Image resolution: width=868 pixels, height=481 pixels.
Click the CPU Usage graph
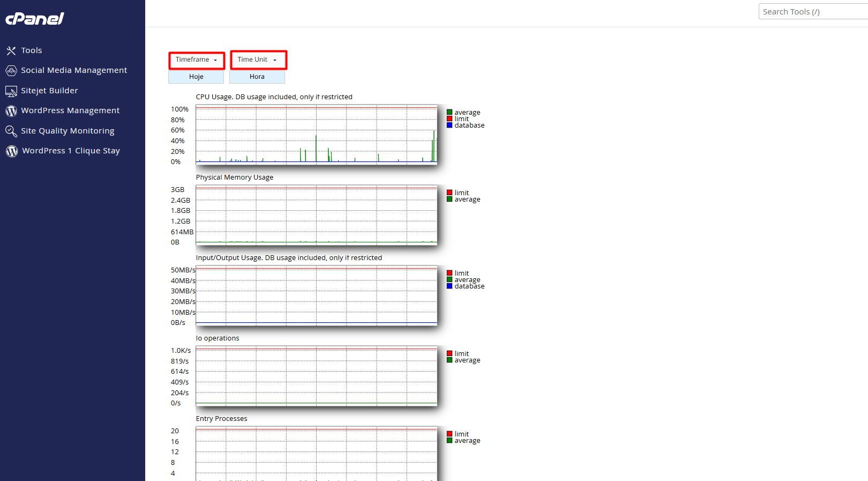316,135
